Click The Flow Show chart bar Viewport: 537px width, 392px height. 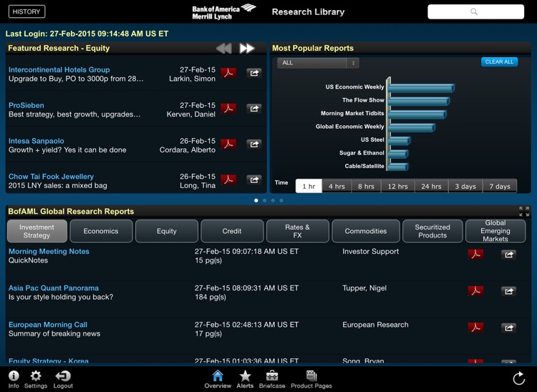coord(419,102)
